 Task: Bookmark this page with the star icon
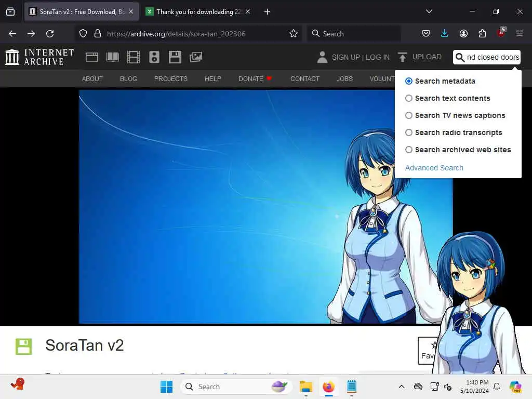[x=294, y=34]
